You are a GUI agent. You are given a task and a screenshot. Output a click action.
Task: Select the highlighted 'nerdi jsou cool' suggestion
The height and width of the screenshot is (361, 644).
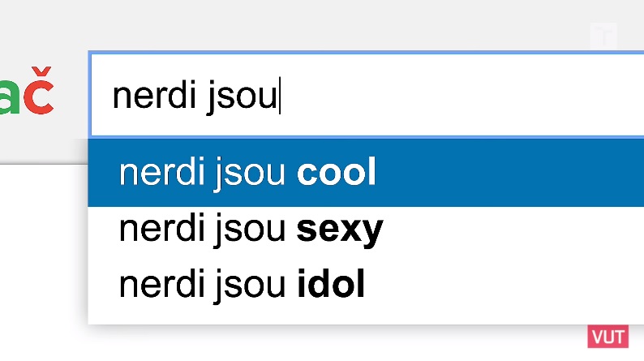pos(366,173)
